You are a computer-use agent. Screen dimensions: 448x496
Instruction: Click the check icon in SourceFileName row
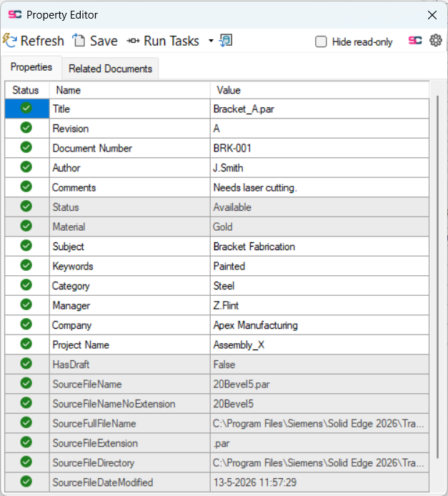coord(26,383)
